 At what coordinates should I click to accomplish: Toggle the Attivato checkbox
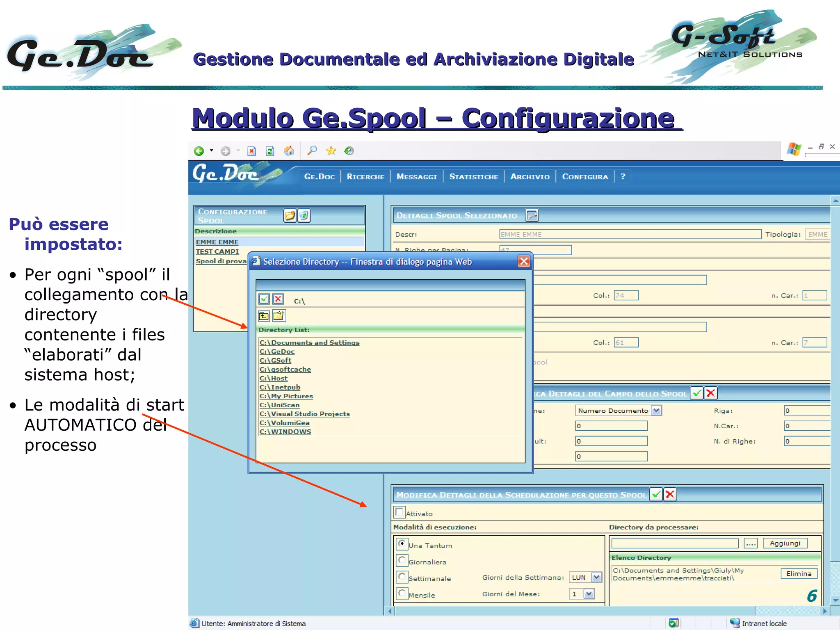click(x=399, y=512)
